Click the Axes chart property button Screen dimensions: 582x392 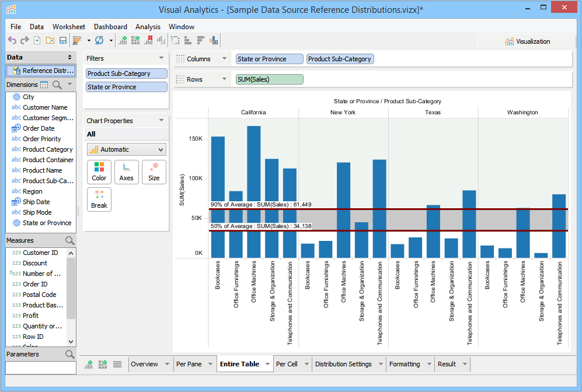click(x=126, y=172)
